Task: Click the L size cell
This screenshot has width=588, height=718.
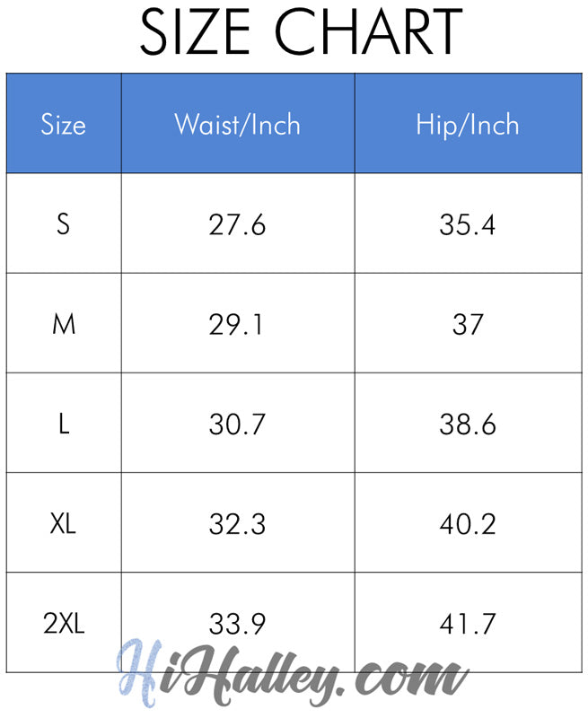Action: tap(64, 423)
